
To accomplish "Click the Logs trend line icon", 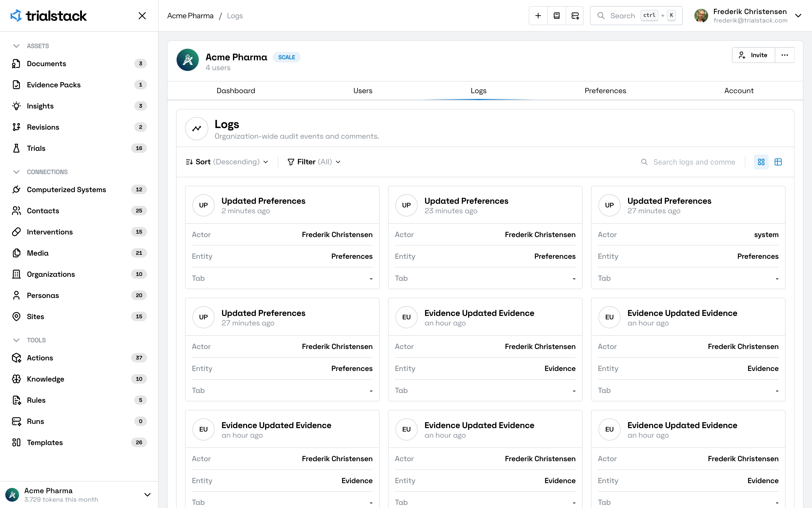I will click(197, 128).
